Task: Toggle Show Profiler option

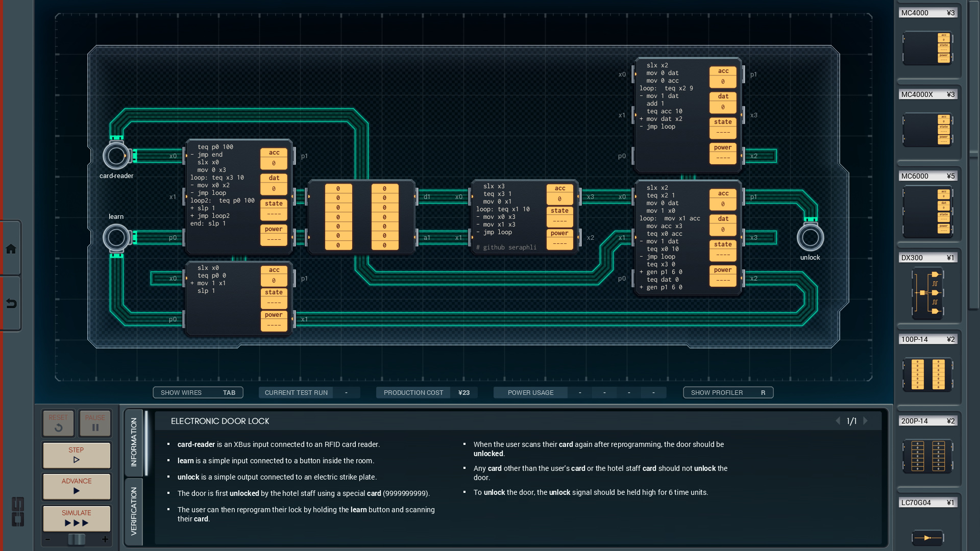Action: click(728, 392)
